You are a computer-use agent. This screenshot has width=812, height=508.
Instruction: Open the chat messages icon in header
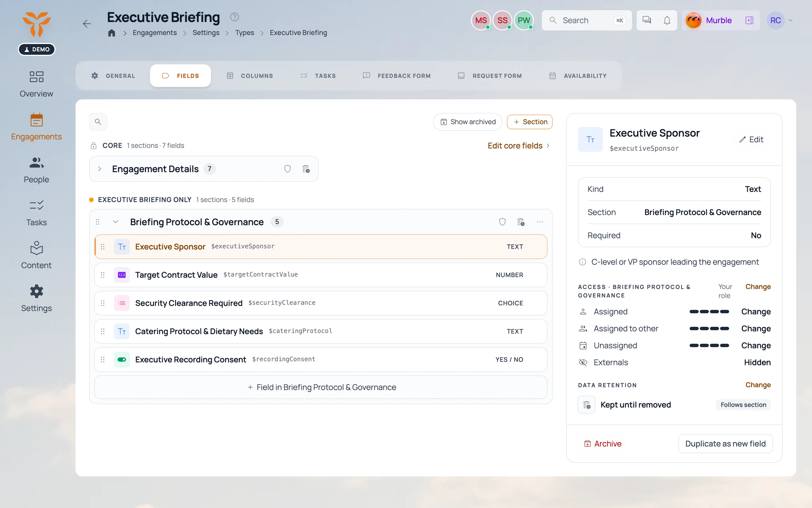(646, 20)
